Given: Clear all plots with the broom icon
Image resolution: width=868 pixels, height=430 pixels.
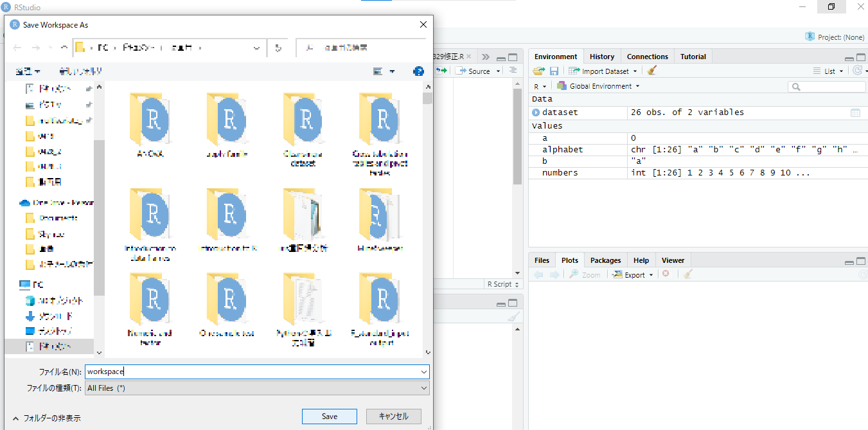Looking at the screenshot, I should click(687, 274).
